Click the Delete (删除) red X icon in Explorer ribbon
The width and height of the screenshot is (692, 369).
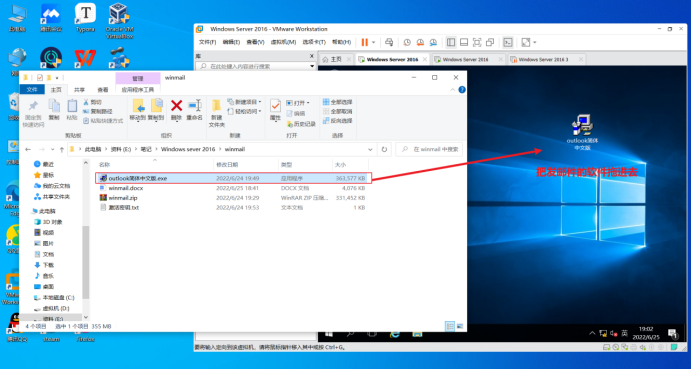(177, 105)
